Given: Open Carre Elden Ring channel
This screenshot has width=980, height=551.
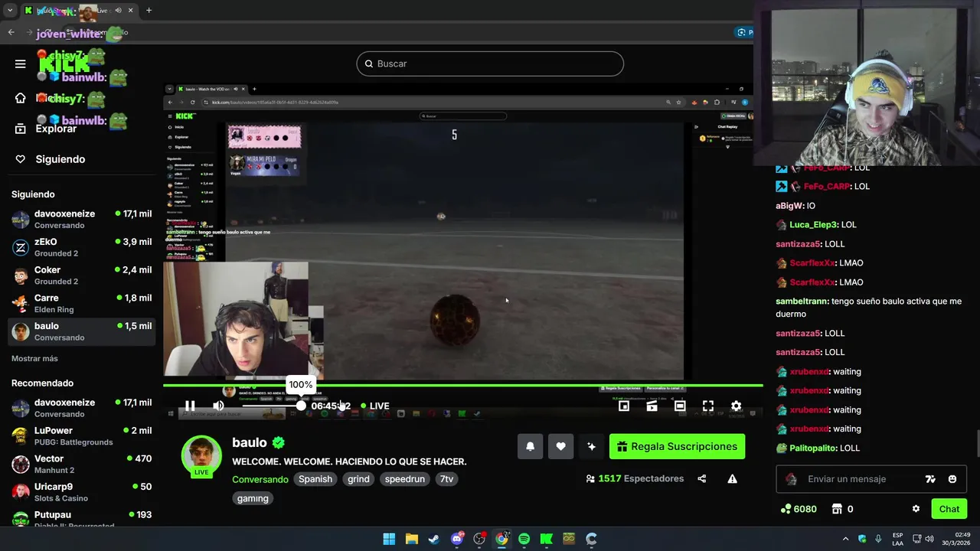Looking at the screenshot, I should (x=81, y=304).
